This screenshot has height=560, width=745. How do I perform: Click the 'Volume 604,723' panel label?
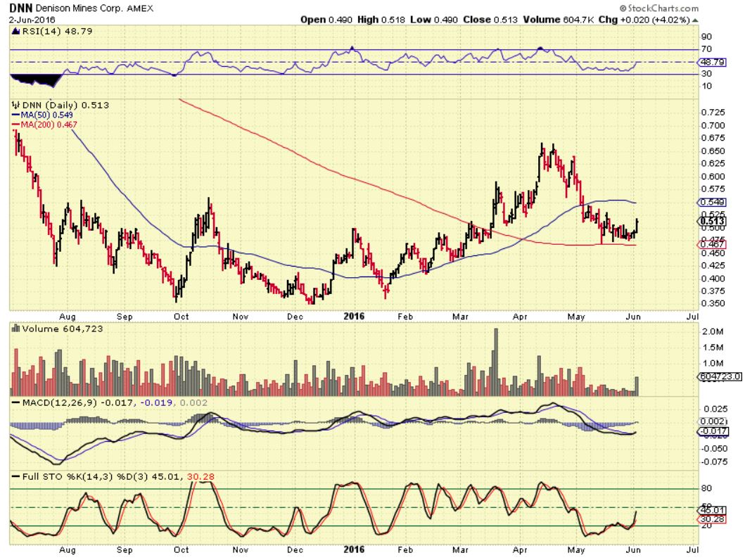point(62,329)
